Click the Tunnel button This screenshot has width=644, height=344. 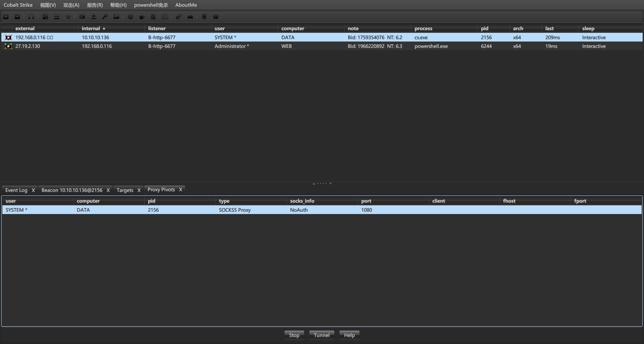point(322,335)
